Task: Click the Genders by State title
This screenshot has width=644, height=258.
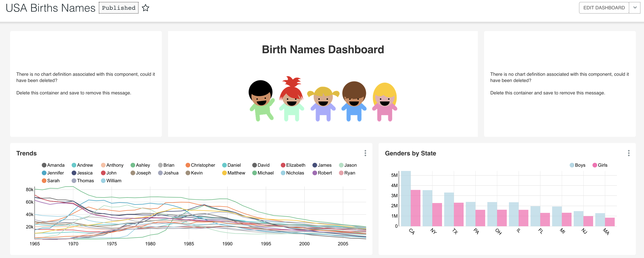Action: coord(410,153)
